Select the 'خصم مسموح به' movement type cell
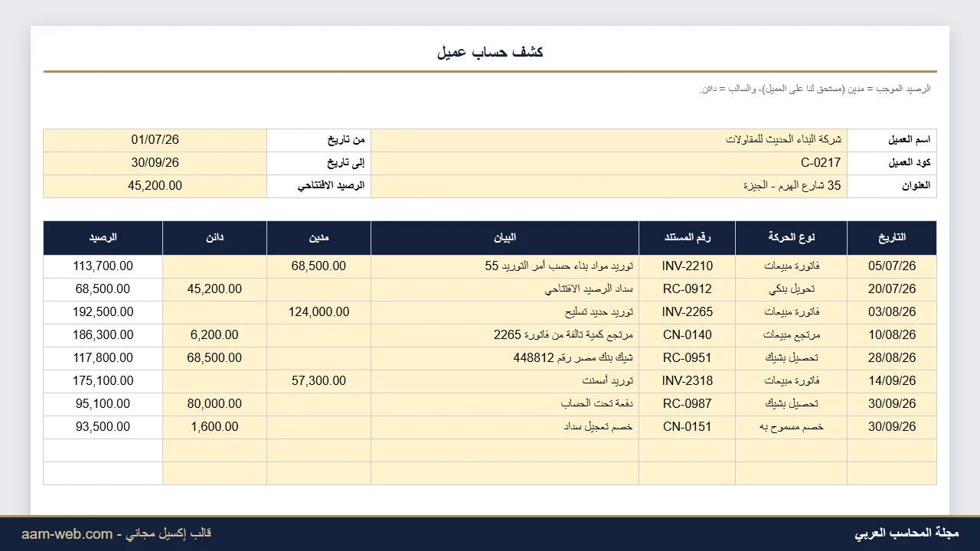Viewport: 980px width, 551px height. [792, 427]
